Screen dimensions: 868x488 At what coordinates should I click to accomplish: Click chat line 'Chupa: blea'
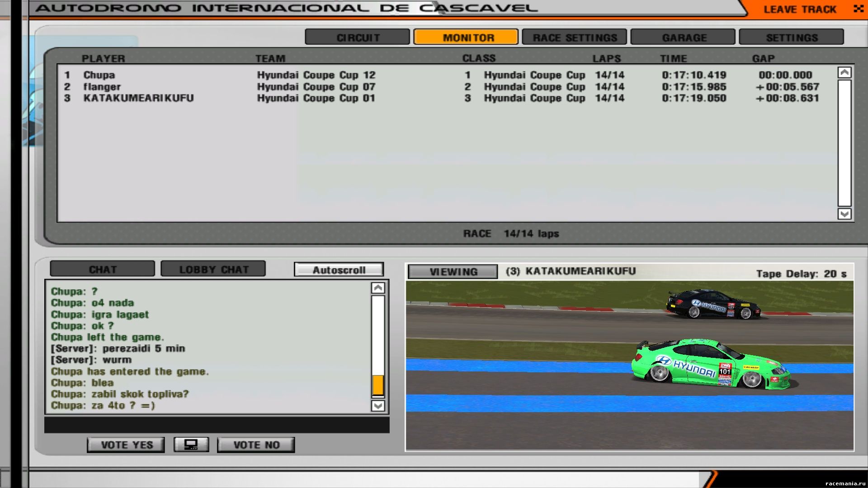pyautogui.click(x=82, y=383)
